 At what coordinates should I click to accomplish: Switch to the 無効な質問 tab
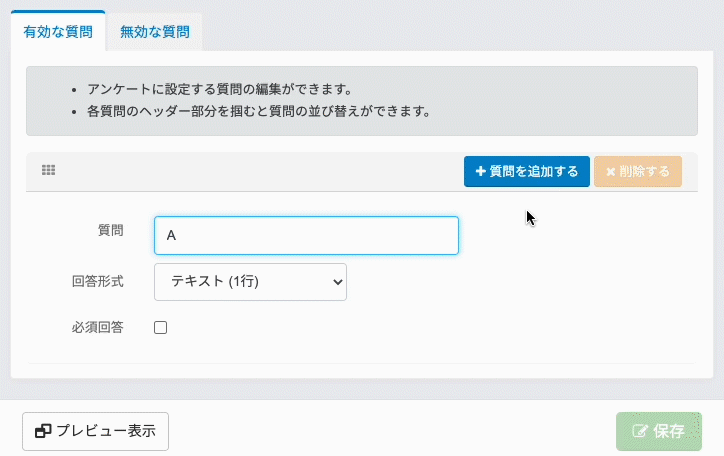coord(154,31)
